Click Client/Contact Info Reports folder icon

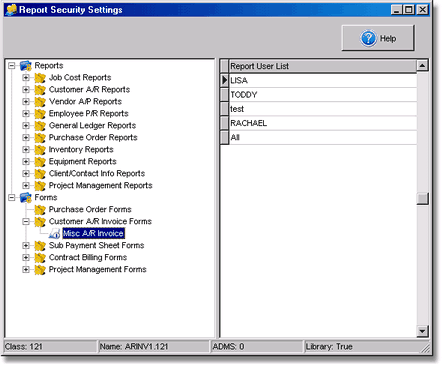(40, 174)
